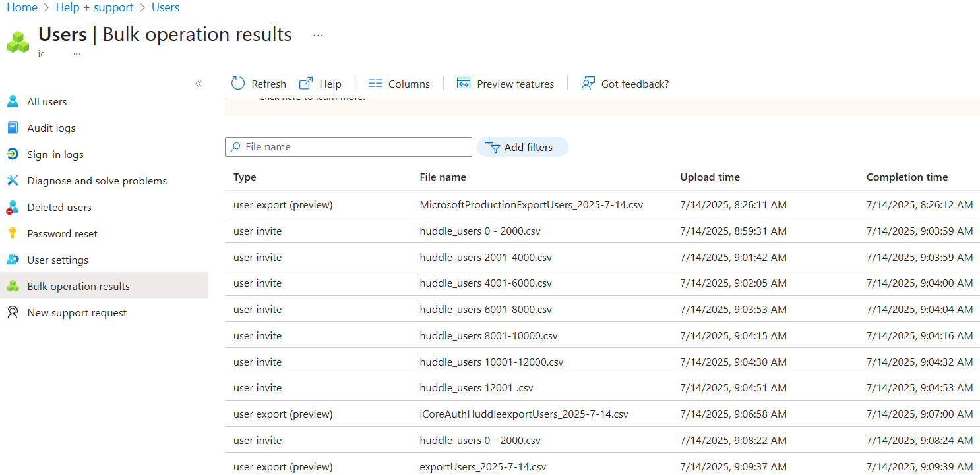The height and width of the screenshot is (475, 980).
Task: Open the Columns chooser icon
Action: point(375,84)
